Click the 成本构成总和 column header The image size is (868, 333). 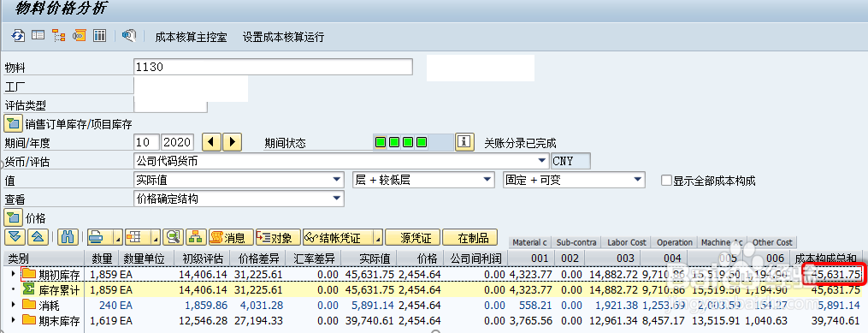click(826, 259)
